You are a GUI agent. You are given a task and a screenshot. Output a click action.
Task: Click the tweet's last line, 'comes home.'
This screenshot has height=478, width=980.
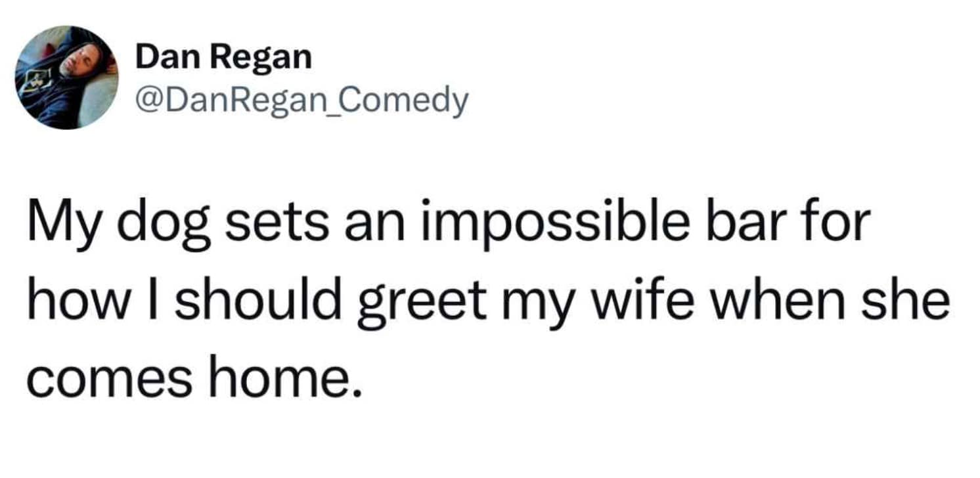[x=194, y=379]
